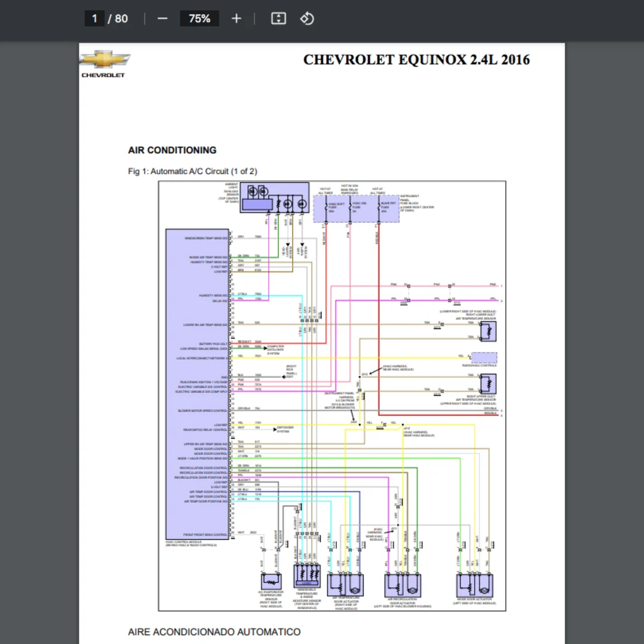
Task: Click the fit to page icon
Action: click(278, 18)
